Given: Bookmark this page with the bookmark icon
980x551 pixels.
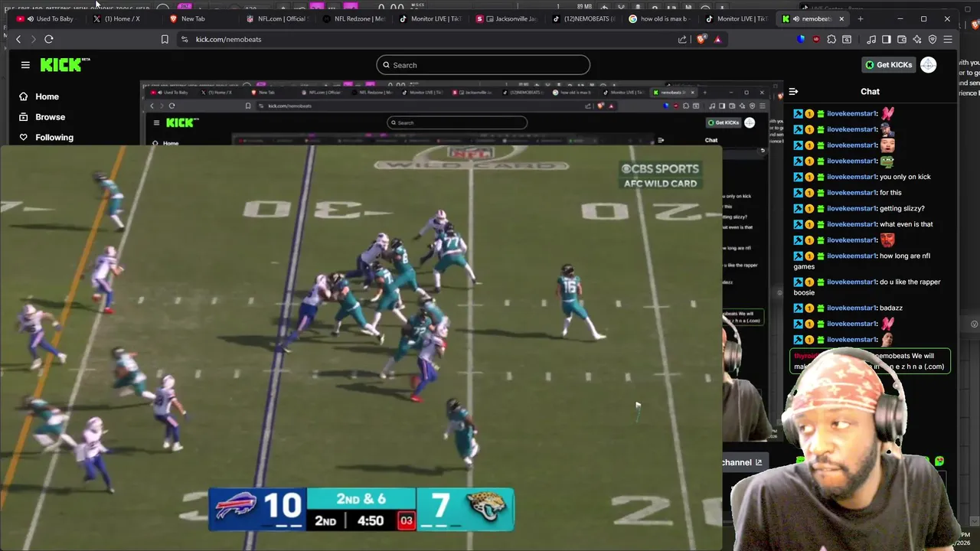Looking at the screenshot, I should (x=165, y=39).
